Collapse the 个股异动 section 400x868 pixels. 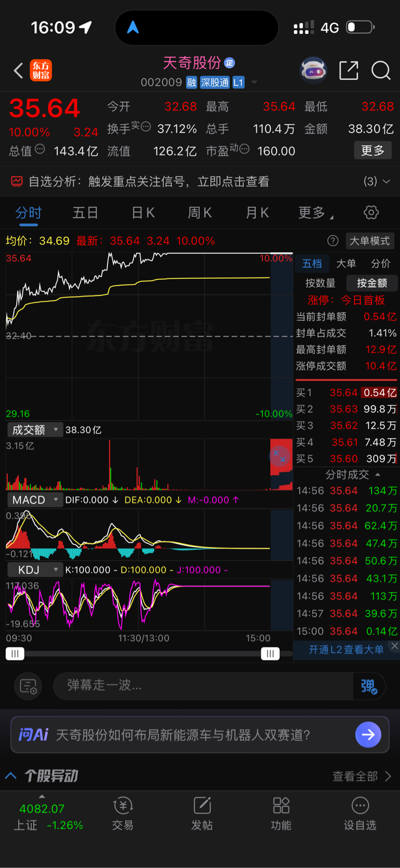tap(11, 776)
